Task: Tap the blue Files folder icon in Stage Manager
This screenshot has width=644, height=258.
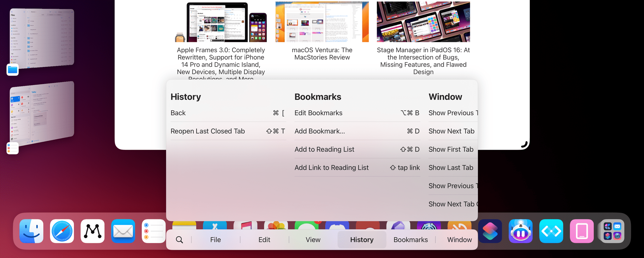Action: tap(13, 70)
